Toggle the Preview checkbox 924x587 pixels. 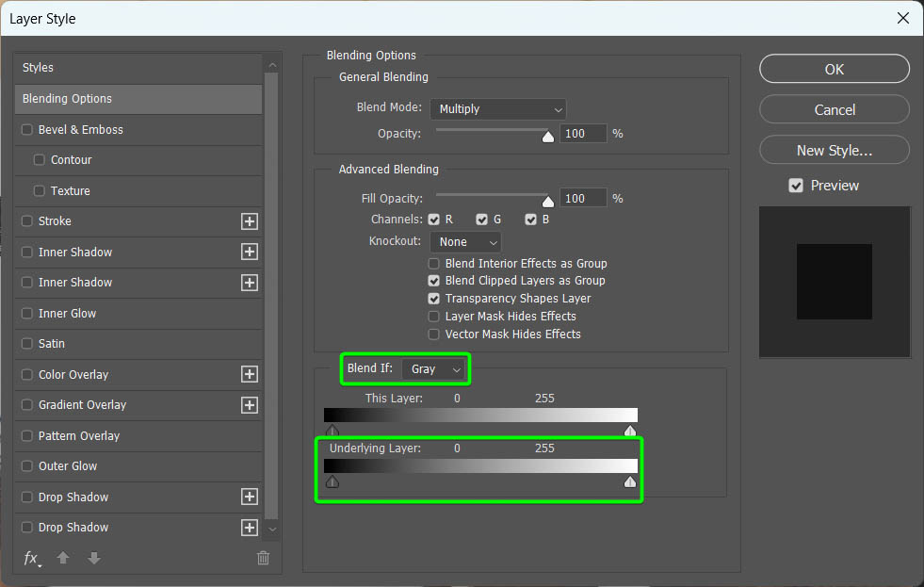pos(796,186)
